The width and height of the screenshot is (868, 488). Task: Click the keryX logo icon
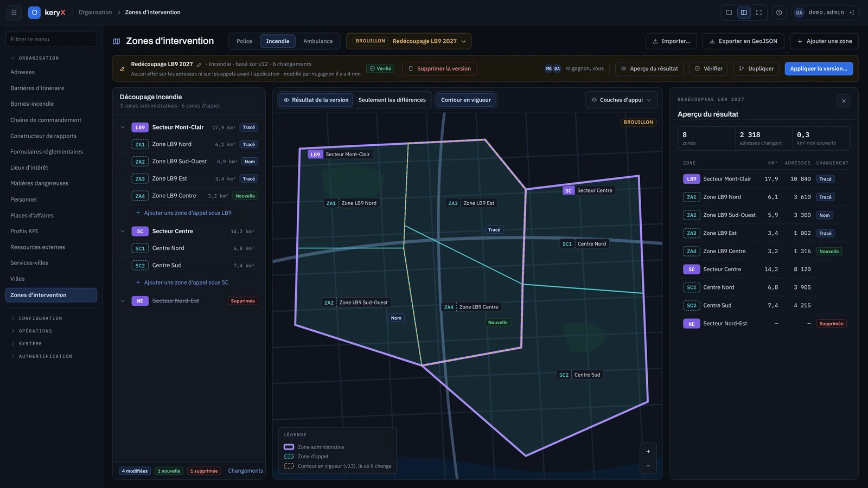coord(34,12)
